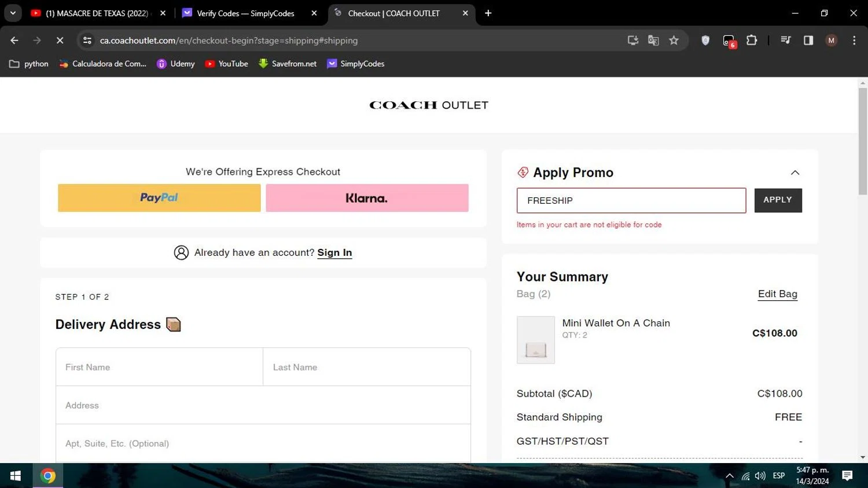Image resolution: width=868 pixels, height=488 pixels.
Task: Open the python bookmarks folder
Action: [29, 64]
